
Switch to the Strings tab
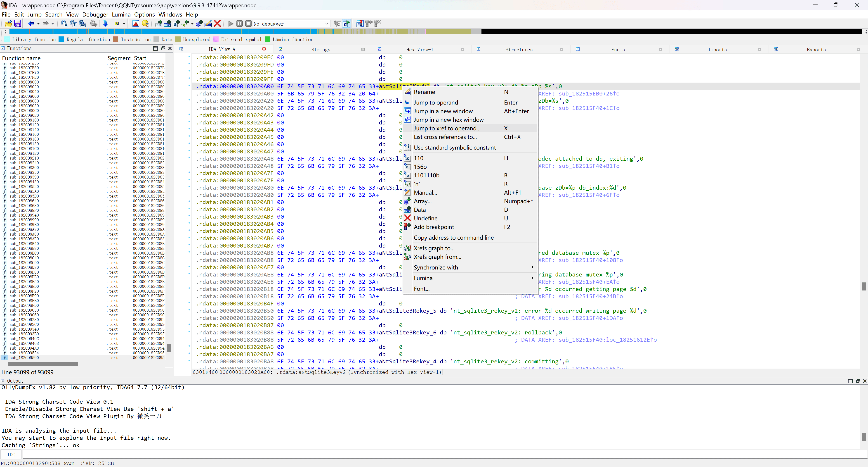[x=321, y=50]
